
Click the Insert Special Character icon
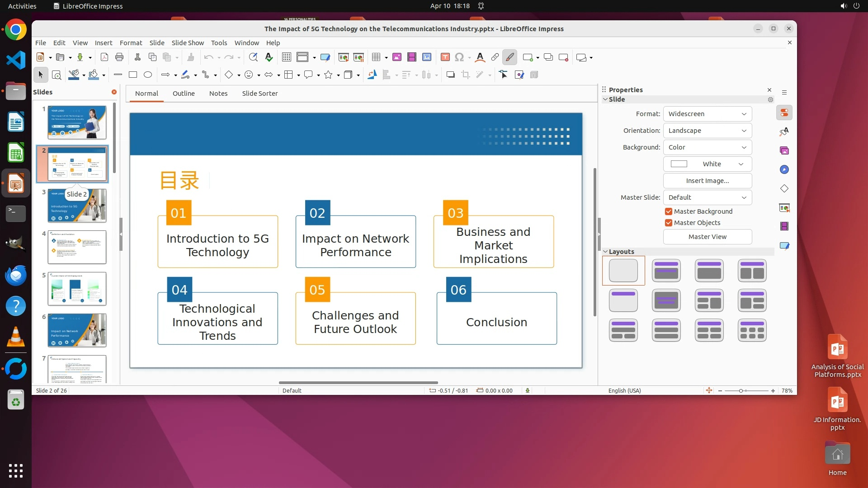click(x=459, y=57)
